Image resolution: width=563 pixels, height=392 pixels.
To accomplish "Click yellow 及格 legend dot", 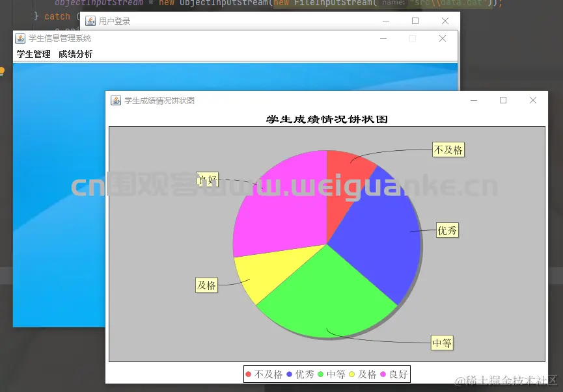I will [352, 374].
